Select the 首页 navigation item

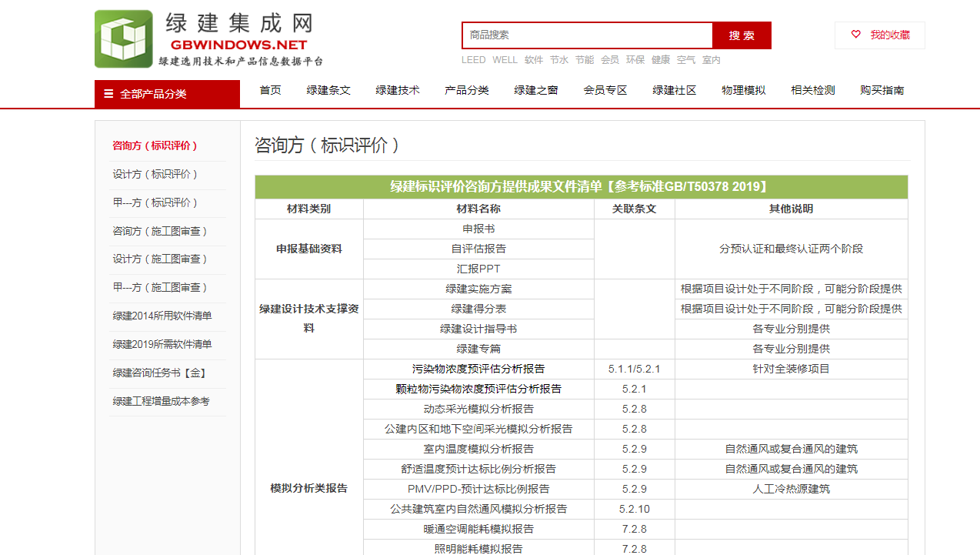coord(270,90)
